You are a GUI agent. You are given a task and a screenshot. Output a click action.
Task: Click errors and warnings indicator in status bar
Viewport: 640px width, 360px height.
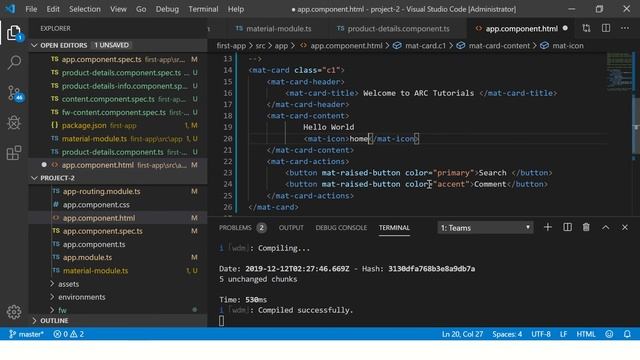pos(69,334)
